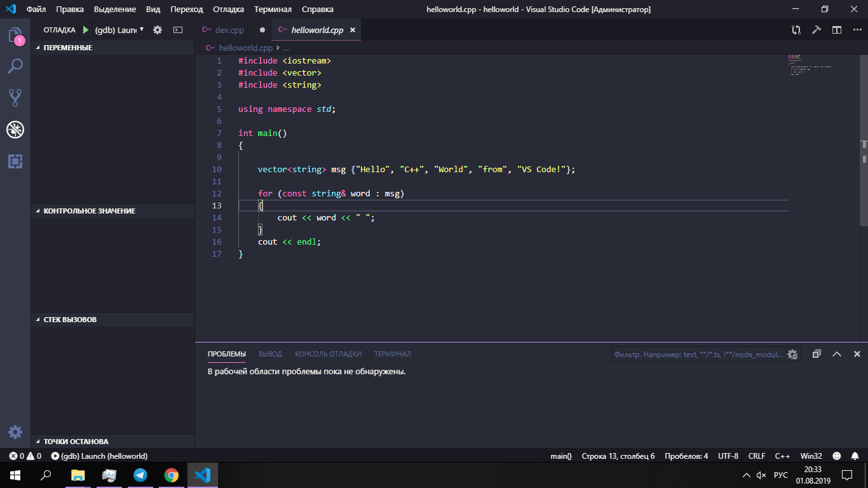Select the ПРОБЛЕМЫ panel tab

(x=227, y=354)
